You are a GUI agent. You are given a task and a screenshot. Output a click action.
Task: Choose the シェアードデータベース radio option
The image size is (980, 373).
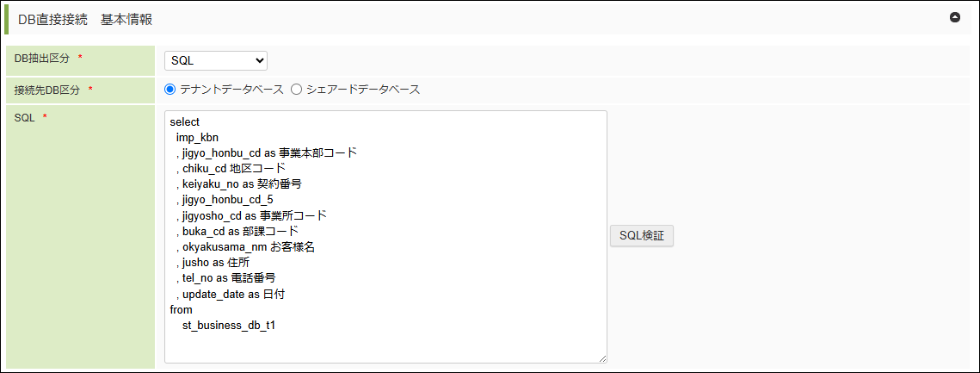pos(297,89)
